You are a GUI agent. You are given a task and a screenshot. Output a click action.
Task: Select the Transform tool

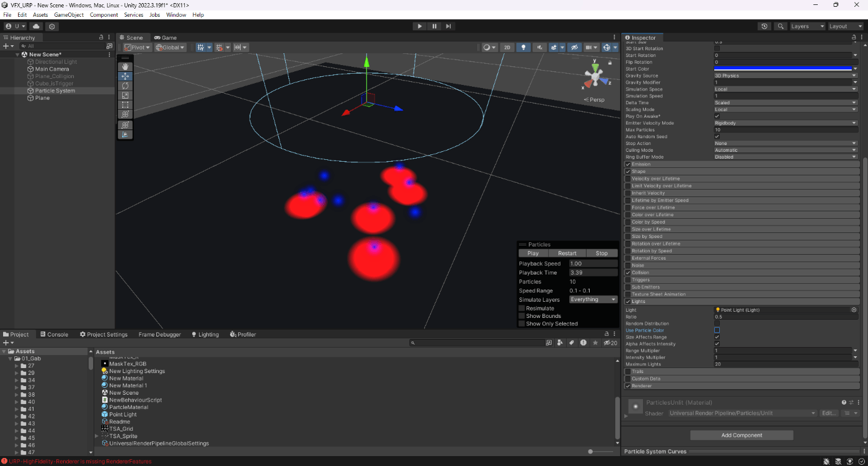[125, 115]
